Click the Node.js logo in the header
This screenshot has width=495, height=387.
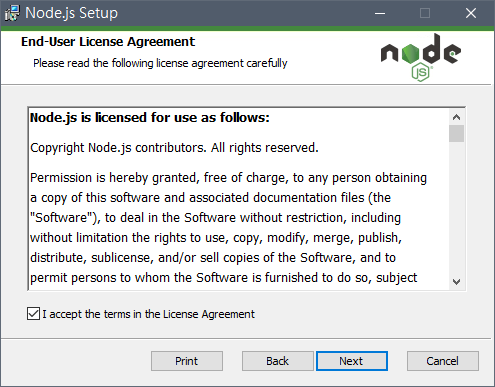pyautogui.click(x=421, y=57)
